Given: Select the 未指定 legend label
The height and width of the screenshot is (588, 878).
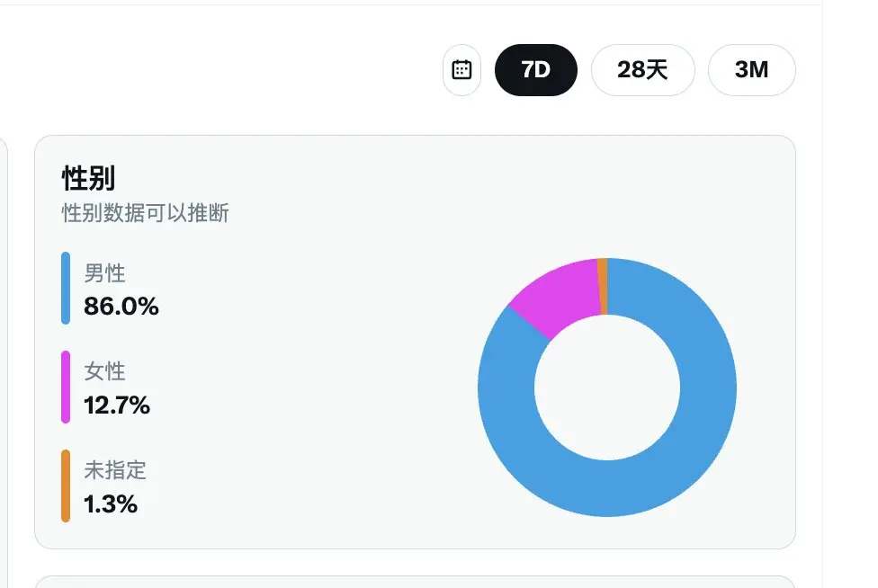Looking at the screenshot, I should (x=115, y=470).
